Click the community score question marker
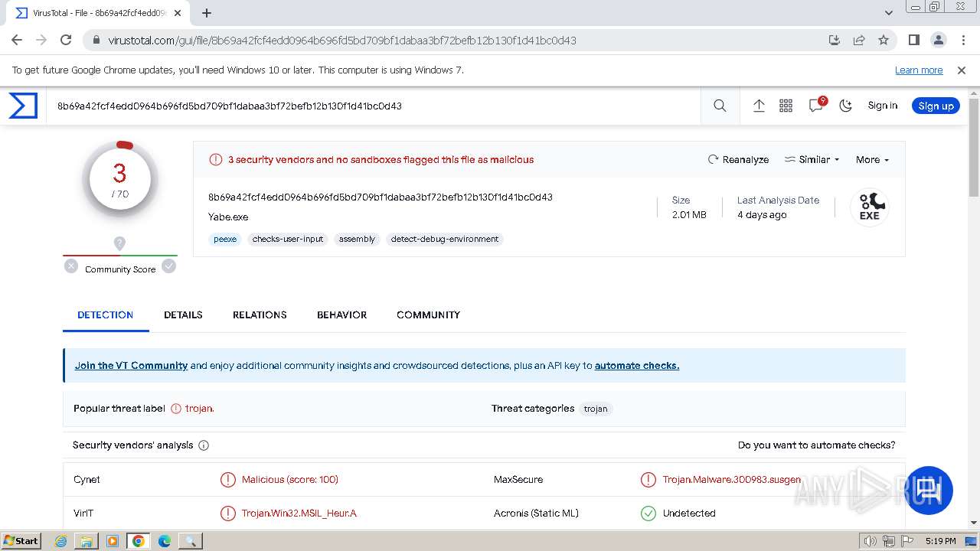 119,243
